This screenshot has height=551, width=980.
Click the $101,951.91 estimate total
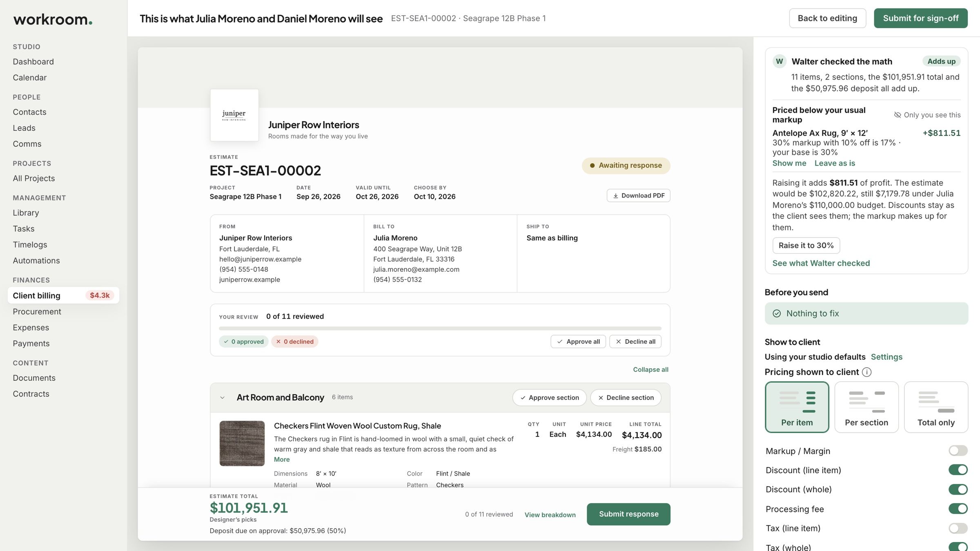(x=249, y=507)
